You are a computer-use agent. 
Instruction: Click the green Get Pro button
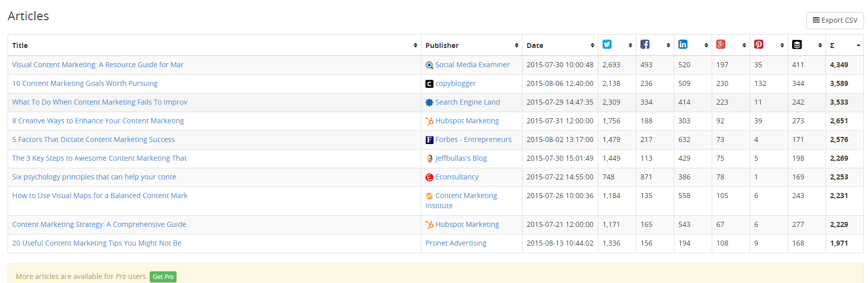[163, 277]
